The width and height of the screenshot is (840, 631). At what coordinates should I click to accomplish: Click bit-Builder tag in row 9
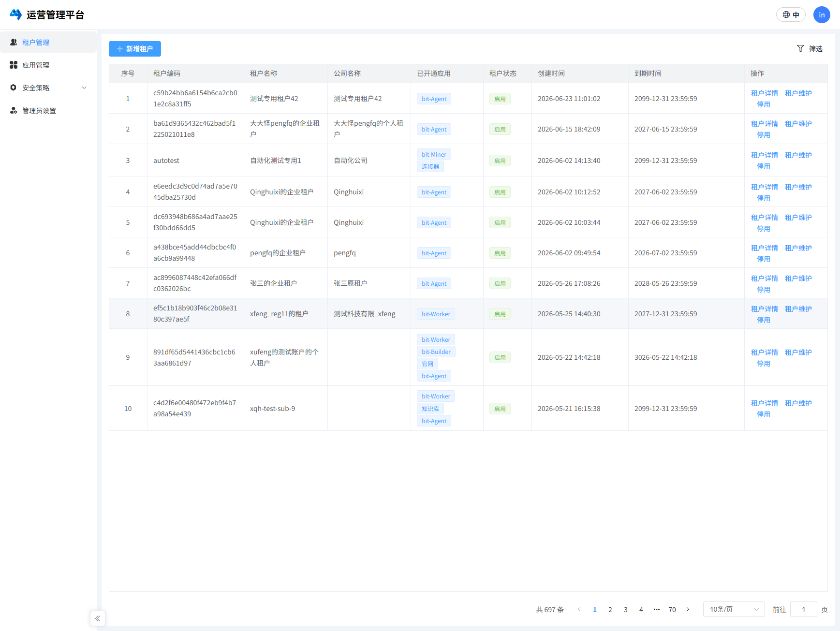(436, 352)
